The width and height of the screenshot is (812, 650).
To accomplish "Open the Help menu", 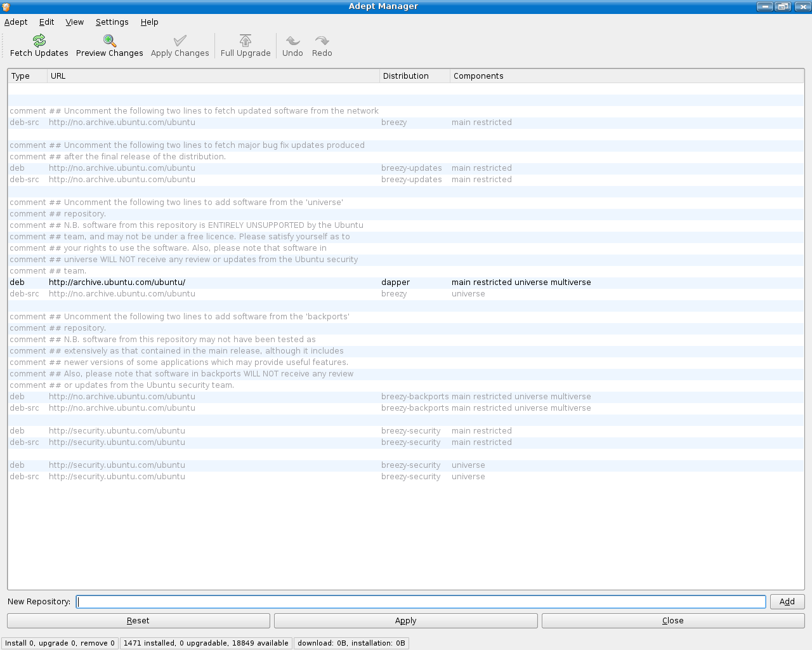I will coord(149,22).
